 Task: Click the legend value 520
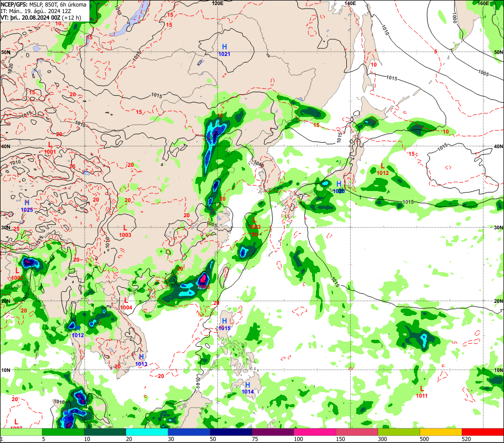click(x=466, y=439)
